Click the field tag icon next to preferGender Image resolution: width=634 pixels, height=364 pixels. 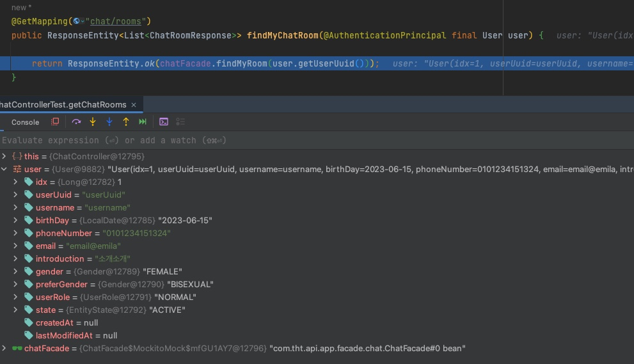tap(28, 284)
